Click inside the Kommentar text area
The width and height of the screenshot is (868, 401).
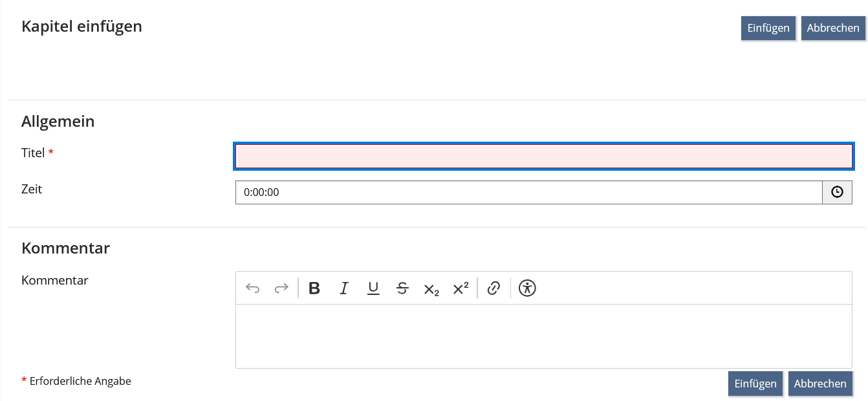pyautogui.click(x=543, y=336)
